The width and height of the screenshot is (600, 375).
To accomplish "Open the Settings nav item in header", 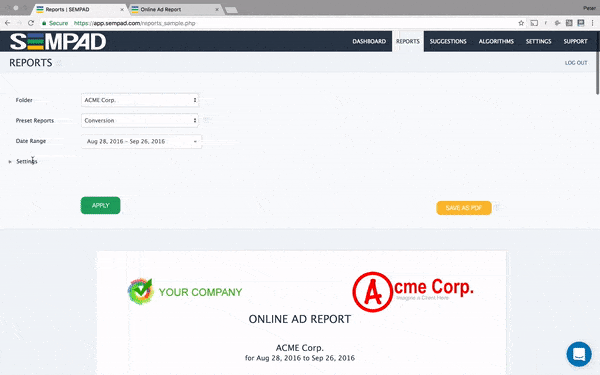I will [538, 41].
